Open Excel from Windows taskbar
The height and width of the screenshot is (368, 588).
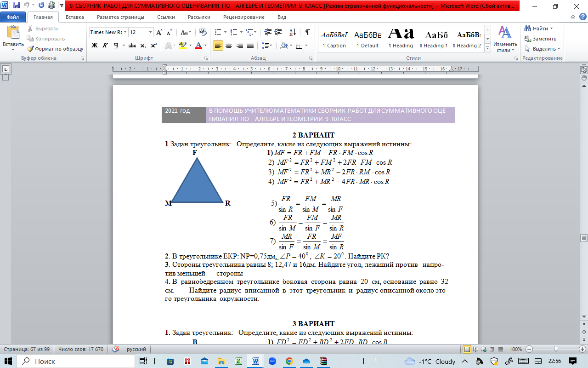(x=238, y=361)
